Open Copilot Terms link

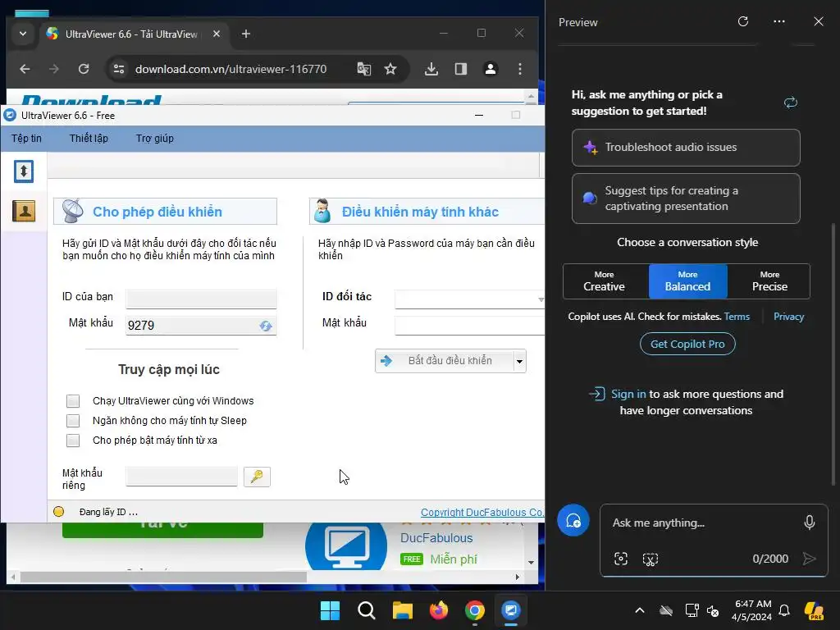click(x=737, y=317)
